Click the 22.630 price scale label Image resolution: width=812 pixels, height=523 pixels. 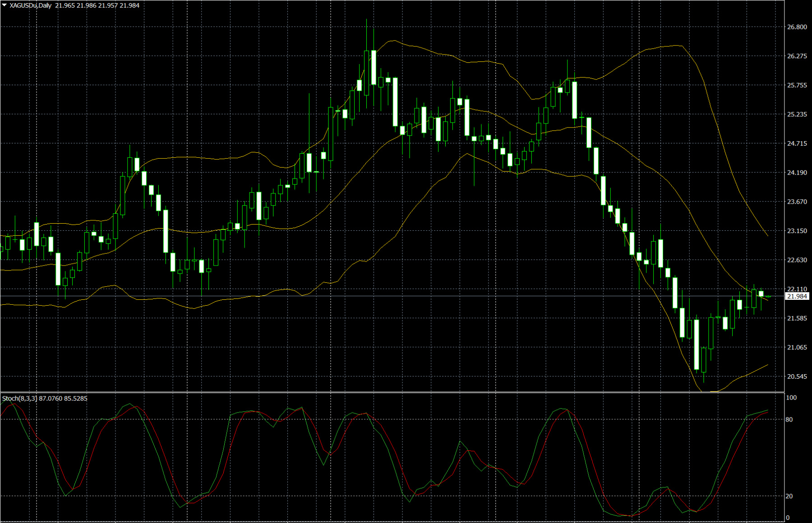point(797,260)
